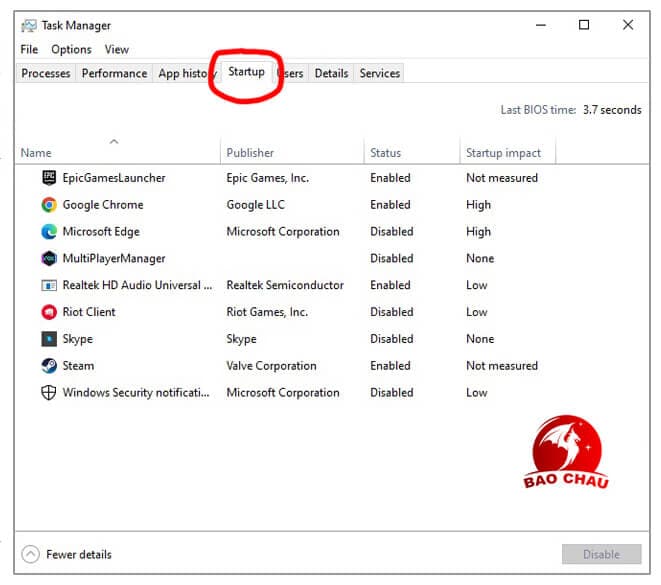Click the Task Manager title bar icon
Viewport: 661px width, 585px height.
point(29,26)
